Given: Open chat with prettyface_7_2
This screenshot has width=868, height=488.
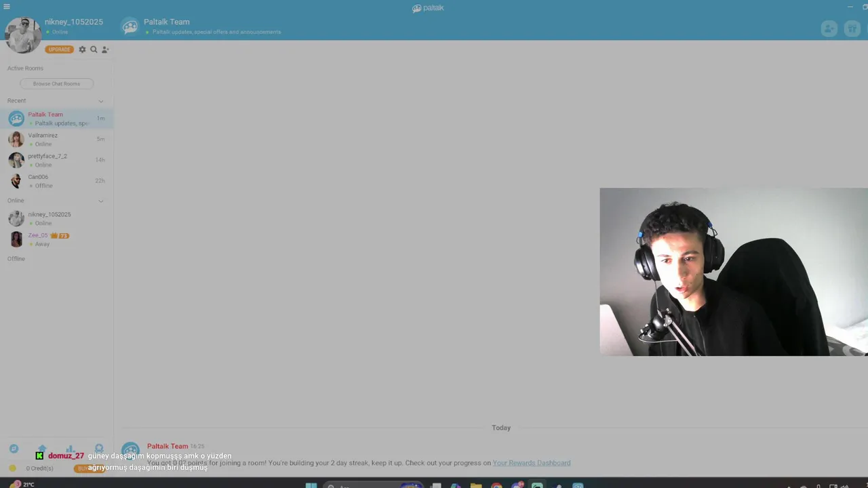Looking at the screenshot, I should click(56, 161).
